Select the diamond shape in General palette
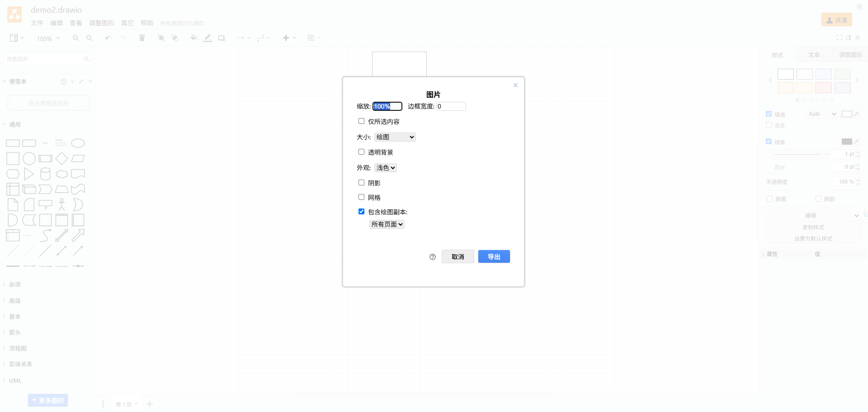 coord(62,159)
